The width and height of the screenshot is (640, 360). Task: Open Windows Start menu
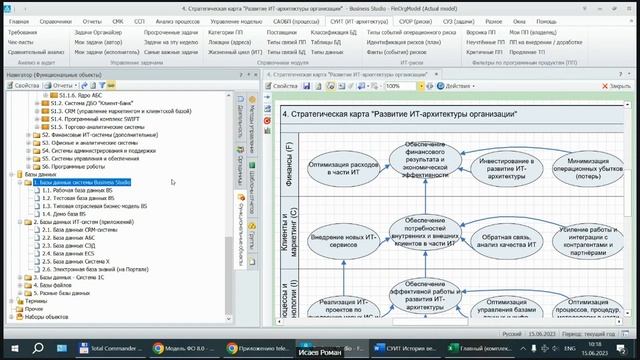[x=15, y=349]
